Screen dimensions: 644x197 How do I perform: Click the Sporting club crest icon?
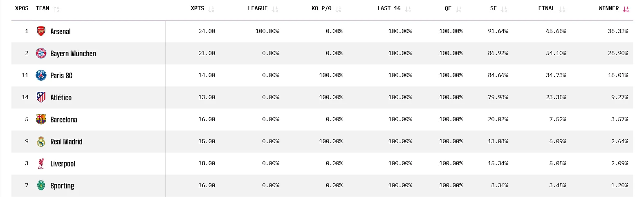41,186
